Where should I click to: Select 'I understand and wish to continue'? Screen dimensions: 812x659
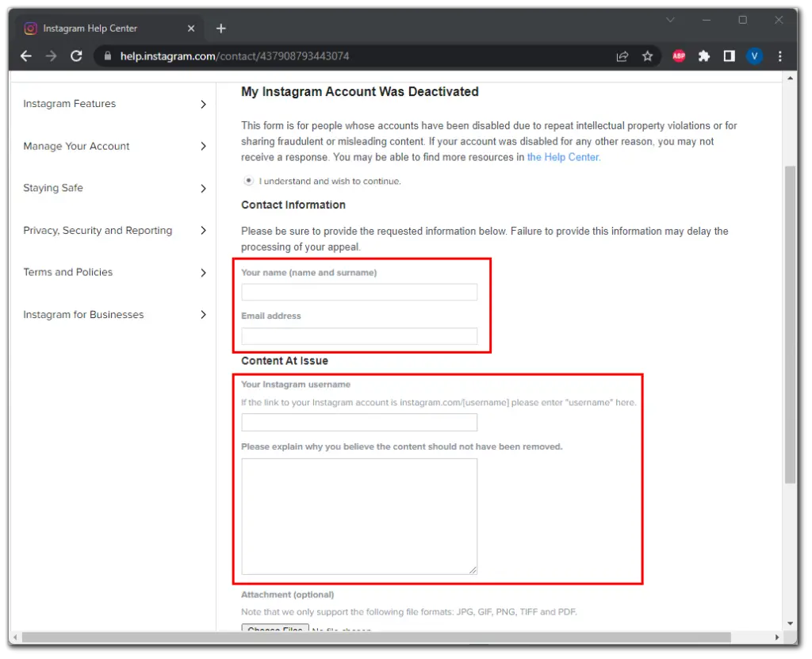click(x=248, y=181)
